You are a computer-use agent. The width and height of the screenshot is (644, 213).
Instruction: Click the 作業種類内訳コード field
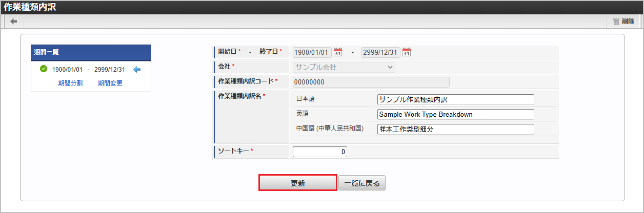(371, 82)
